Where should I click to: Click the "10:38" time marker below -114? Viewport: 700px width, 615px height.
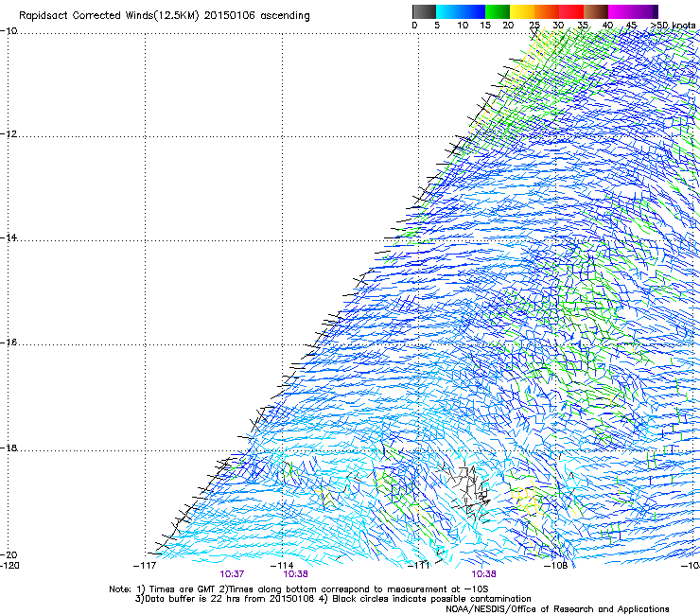(x=295, y=574)
